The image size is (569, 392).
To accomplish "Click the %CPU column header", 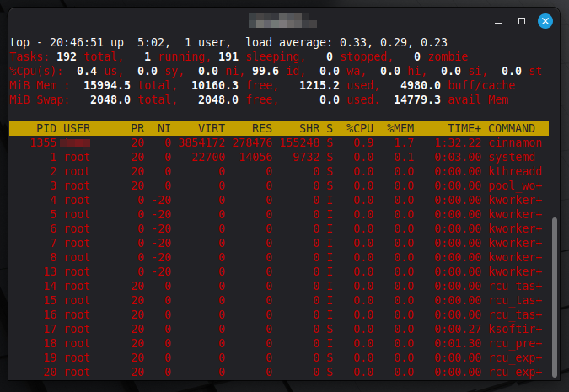I will (x=359, y=129).
